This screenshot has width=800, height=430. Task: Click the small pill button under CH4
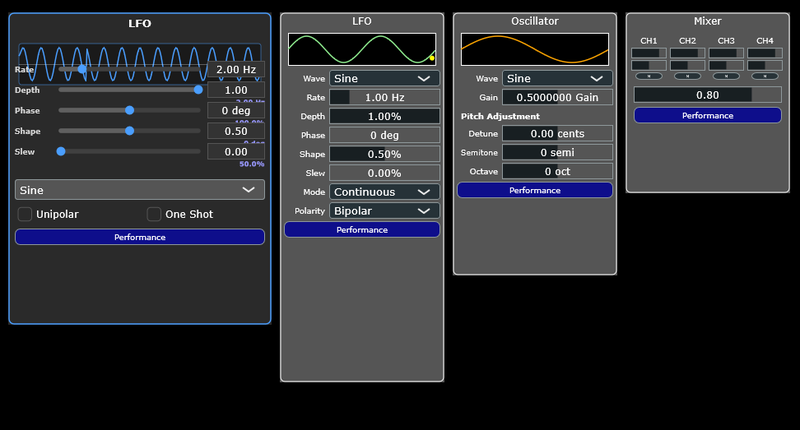[x=764, y=75]
